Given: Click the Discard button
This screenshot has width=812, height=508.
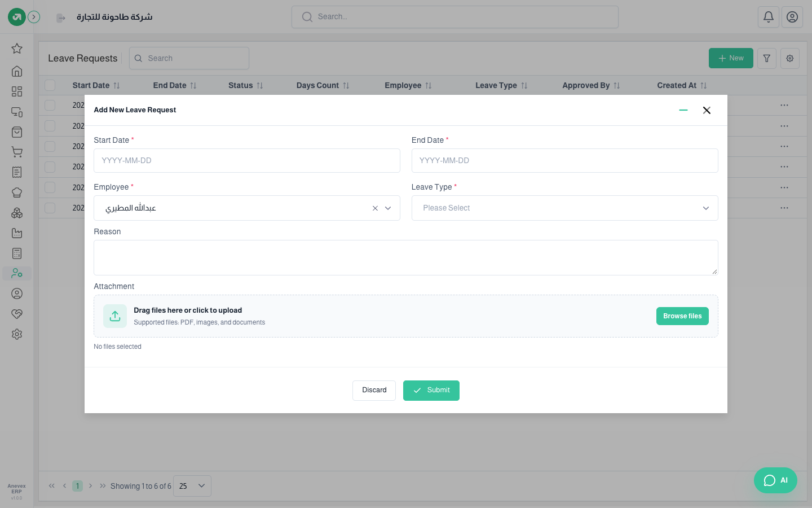Looking at the screenshot, I should click(374, 391).
